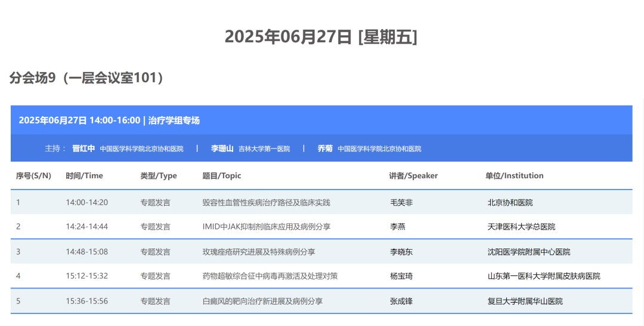
Task: Click column header 题目/Topic
Action: (222, 176)
